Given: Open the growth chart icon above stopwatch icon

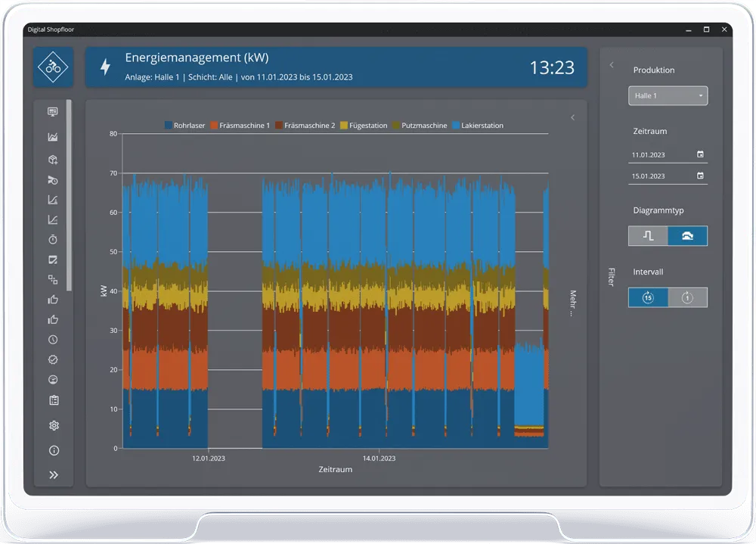Looking at the screenshot, I should coord(53,220).
